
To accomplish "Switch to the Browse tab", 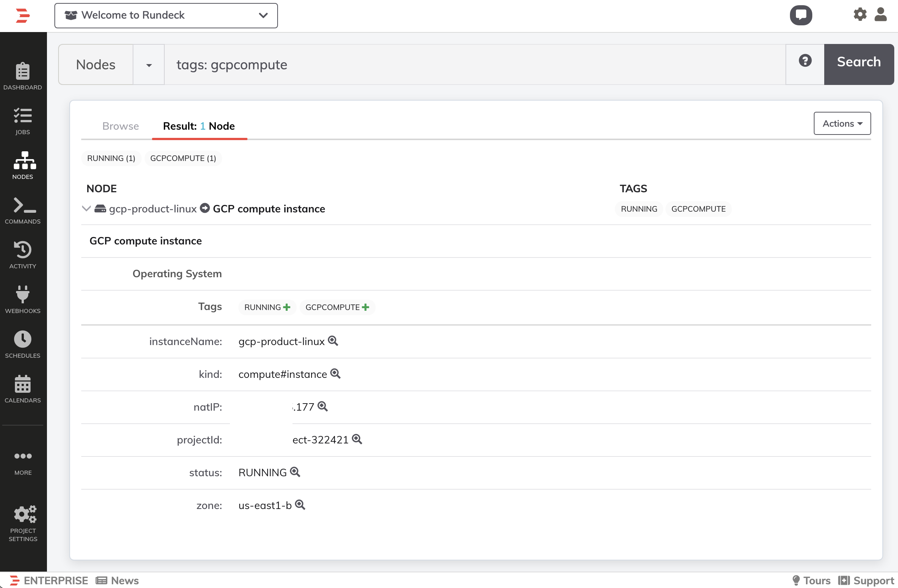I will pos(120,126).
